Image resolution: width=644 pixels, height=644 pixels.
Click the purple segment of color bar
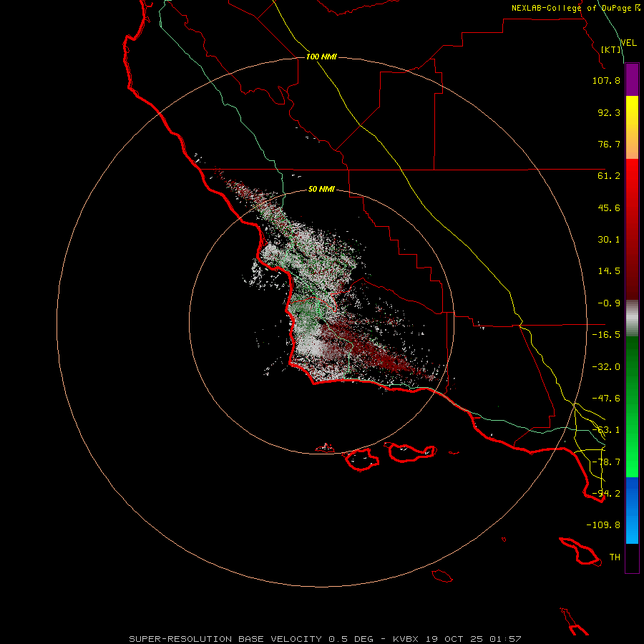(632, 79)
